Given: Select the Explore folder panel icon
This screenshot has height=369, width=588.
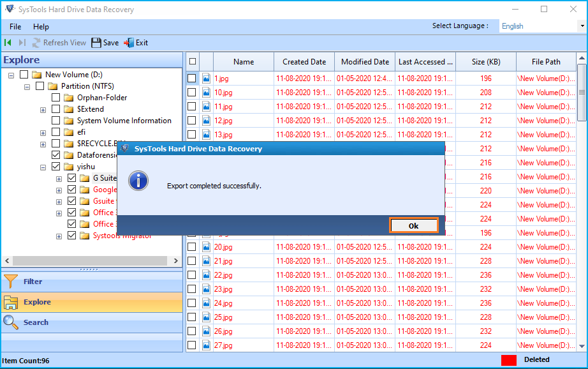Looking at the screenshot, I should coord(10,302).
